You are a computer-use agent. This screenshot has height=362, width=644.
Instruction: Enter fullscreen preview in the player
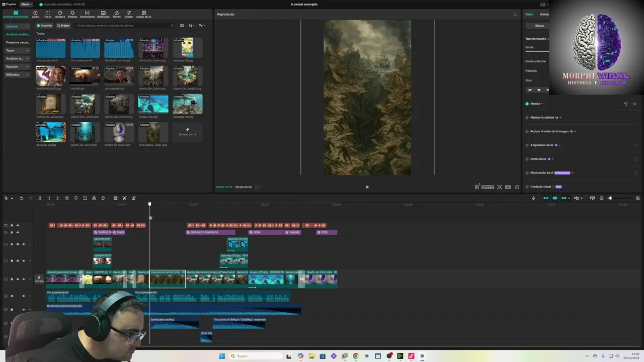pyautogui.click(x=517, y=187)
